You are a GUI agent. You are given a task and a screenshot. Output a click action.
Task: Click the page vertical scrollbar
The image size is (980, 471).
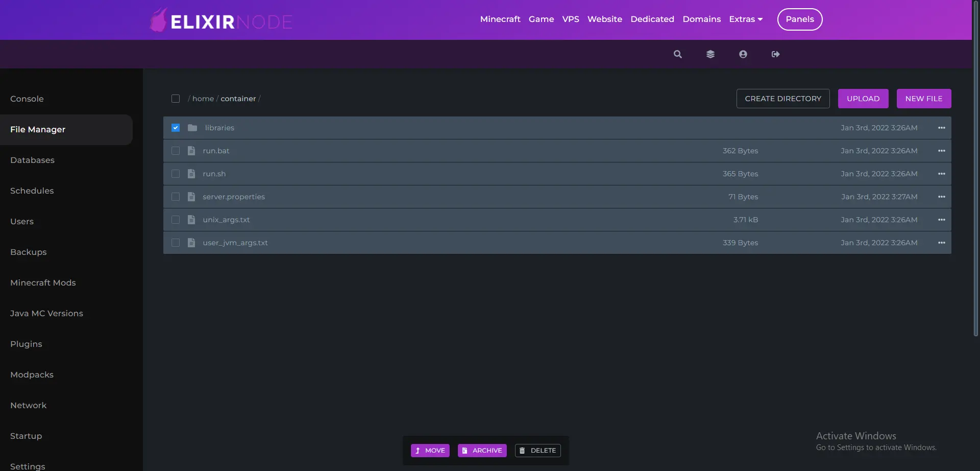[x=975, y=169]
